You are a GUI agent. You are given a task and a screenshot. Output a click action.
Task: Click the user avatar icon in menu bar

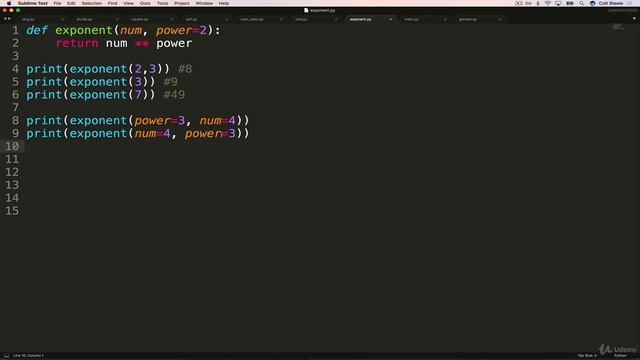(x=593, y=3)
